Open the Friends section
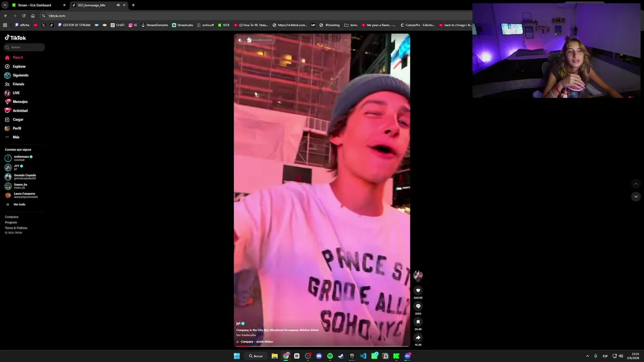Viewport: 644px width, 362px height. [15, 84]
